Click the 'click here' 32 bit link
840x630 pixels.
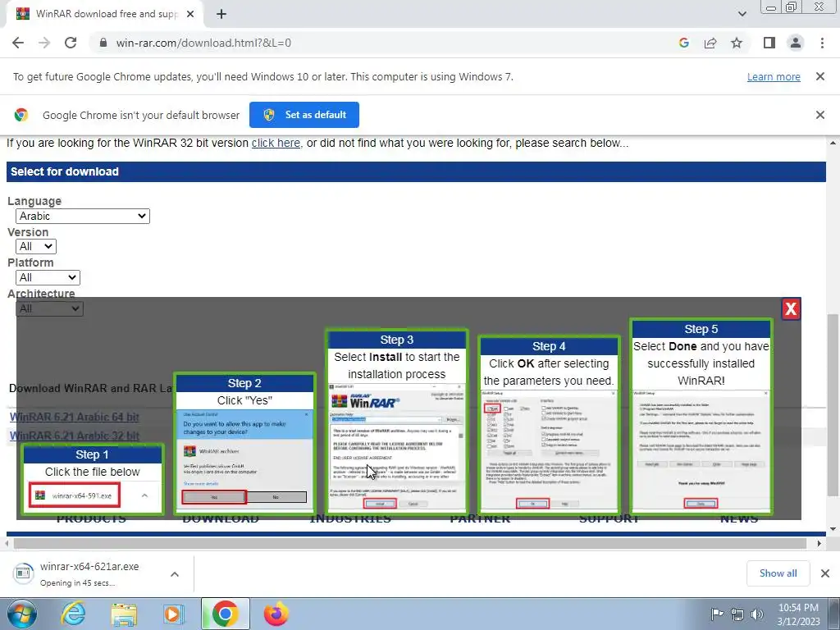276,143
